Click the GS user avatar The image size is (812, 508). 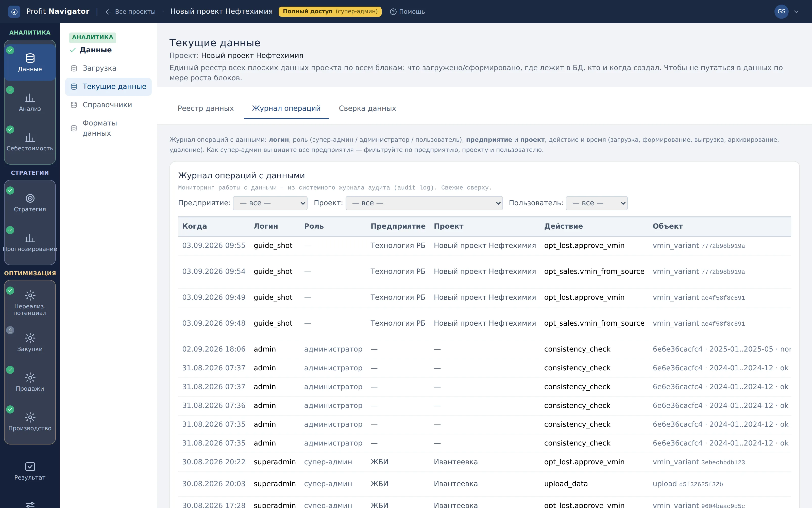(781, 11)
